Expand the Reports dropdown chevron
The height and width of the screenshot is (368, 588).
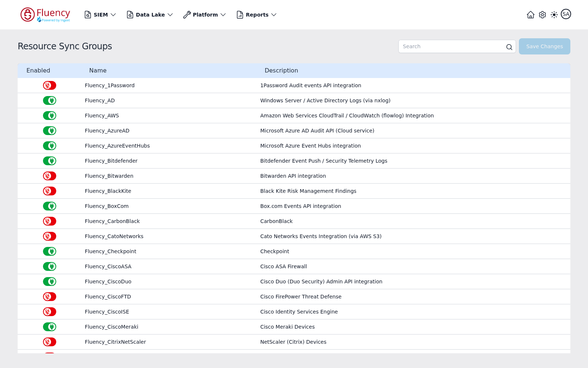tap(274, 15)
